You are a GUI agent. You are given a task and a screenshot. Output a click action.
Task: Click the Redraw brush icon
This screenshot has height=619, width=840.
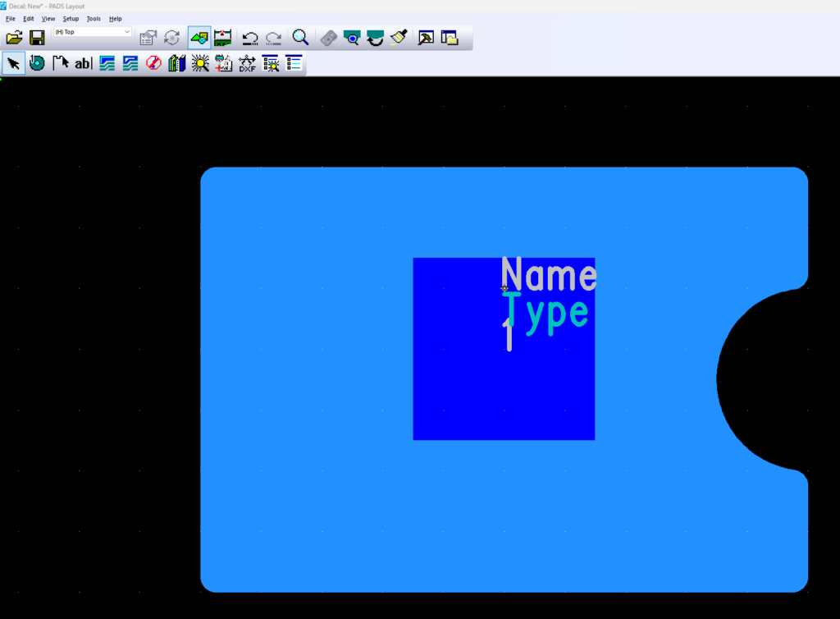399,38
